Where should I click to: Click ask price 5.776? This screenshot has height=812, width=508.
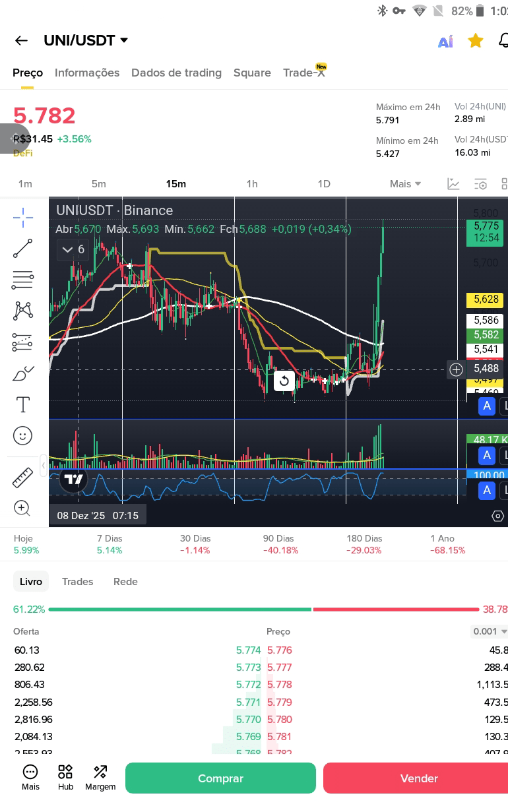pos(279,650)
